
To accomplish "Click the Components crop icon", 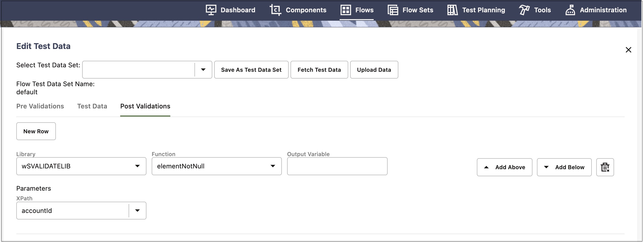I will pyautogui.click(x=275, y=10).
